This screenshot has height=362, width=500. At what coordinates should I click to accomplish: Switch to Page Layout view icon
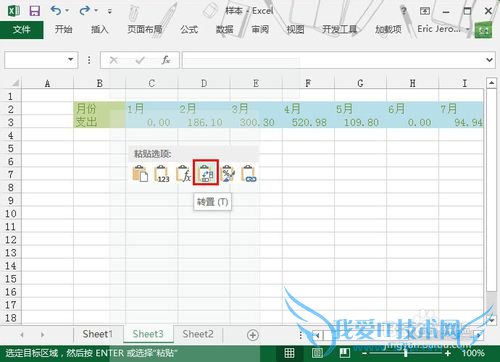317,353
